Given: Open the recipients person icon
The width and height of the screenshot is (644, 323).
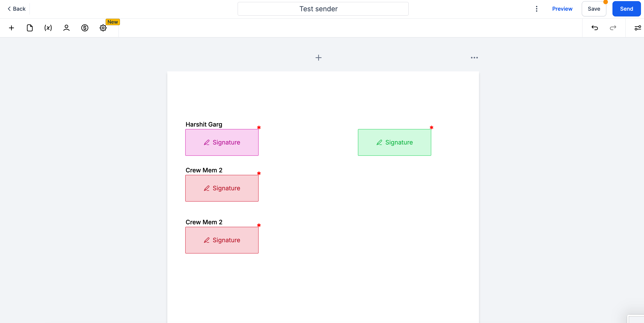Looking at the screenshot, I should (66, 28).
